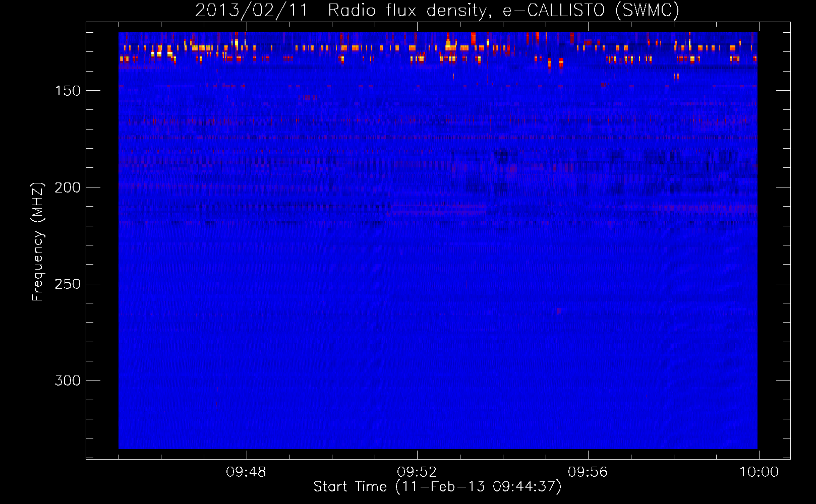The height and width of the screenshot is (504, 816).
Task: Click the 200 frequency tick label
Action: (x=68, y=187)
